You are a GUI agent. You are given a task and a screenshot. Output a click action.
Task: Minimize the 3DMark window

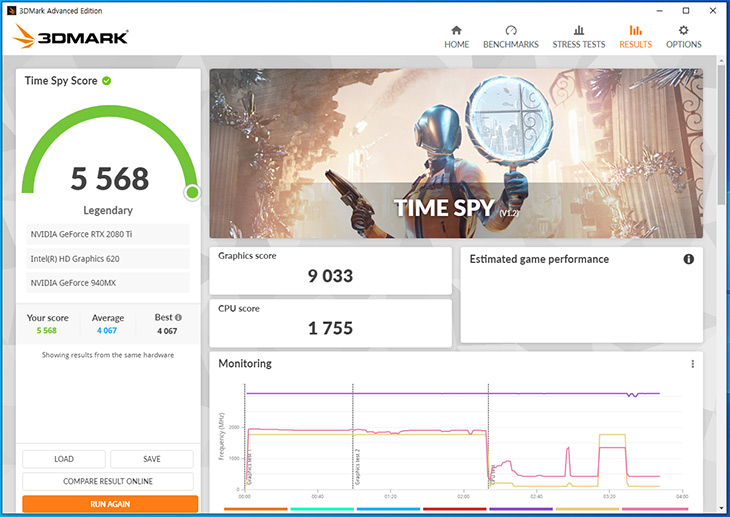click(659, 11)
